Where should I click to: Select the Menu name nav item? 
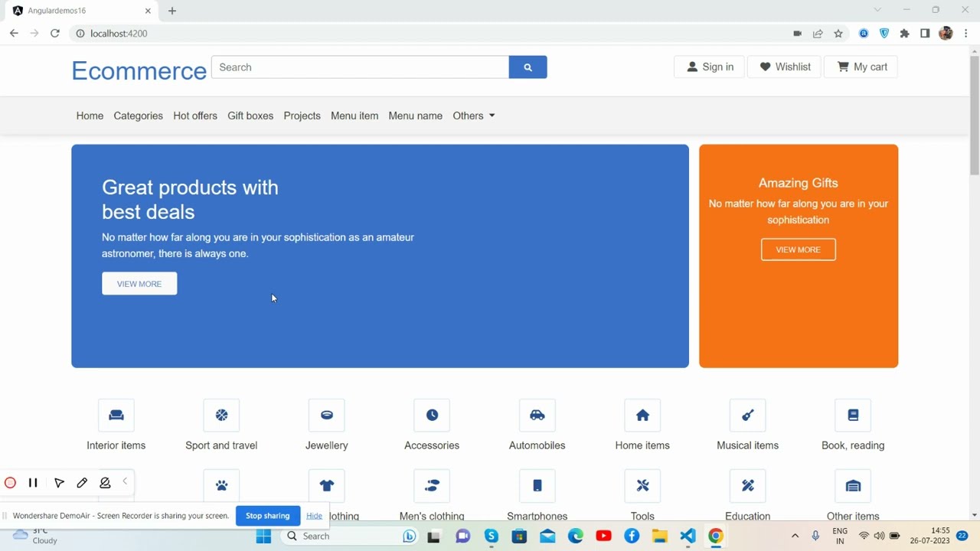point(415,116)
